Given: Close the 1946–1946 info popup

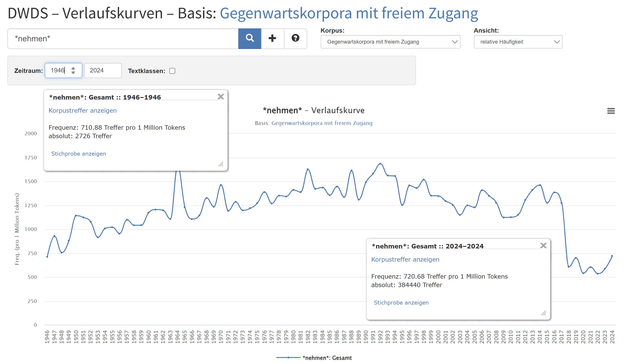Looking at the screenshot, I should tap(221, 96).
